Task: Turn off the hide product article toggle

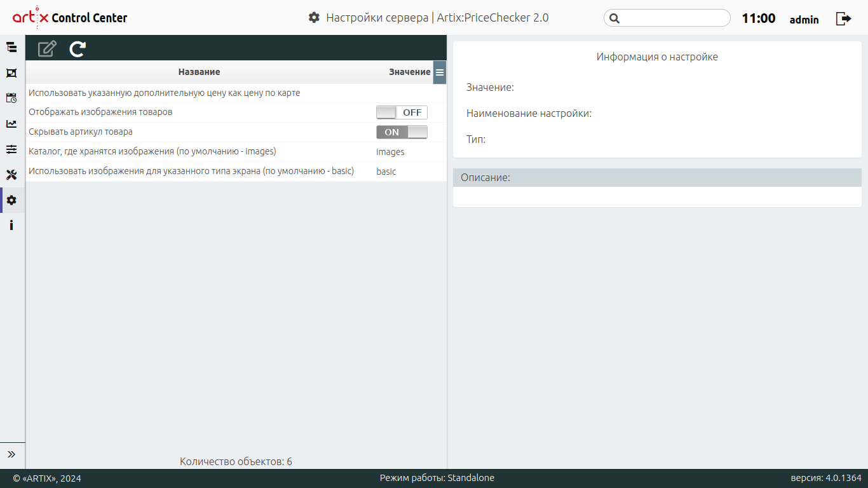Action: 402,132
